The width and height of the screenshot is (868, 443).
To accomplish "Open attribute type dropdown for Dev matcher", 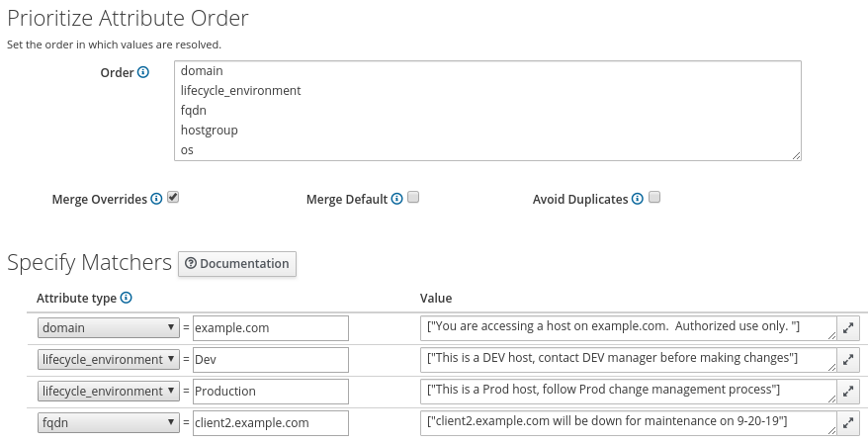I will pyautogui.click(x=108, y=360).
